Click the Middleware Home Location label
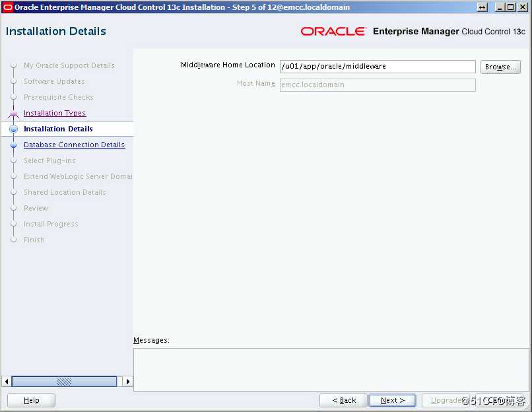This screenshot has height=412, width=532. pos(228,65)
